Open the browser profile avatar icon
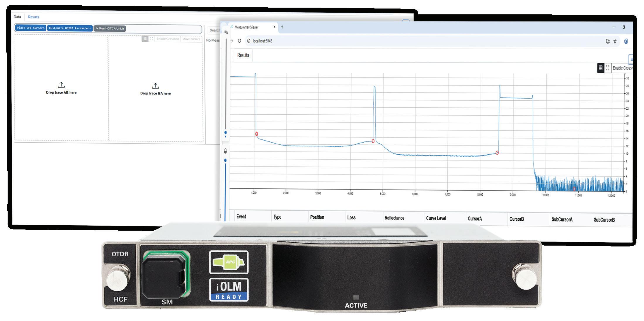The width and height of the screenshot is (644, 321). coord(626,41)
